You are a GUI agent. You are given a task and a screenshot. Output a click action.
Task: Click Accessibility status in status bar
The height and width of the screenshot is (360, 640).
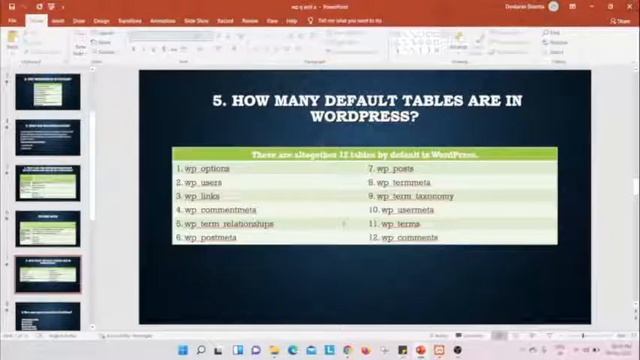126,336
